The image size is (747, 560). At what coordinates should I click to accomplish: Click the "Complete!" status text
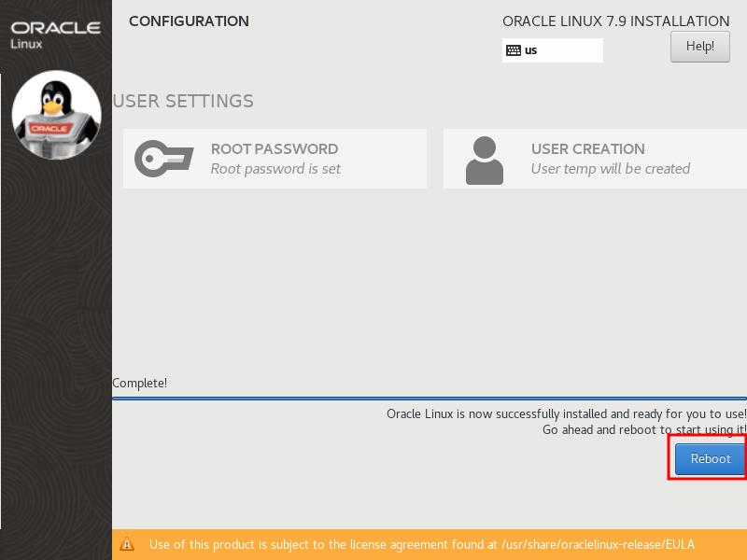coord(139,383)
